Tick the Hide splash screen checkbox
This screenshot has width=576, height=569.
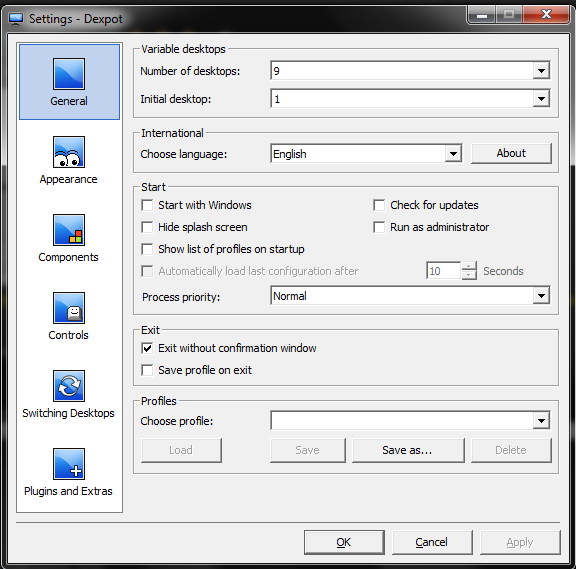[x=147, y=227]
